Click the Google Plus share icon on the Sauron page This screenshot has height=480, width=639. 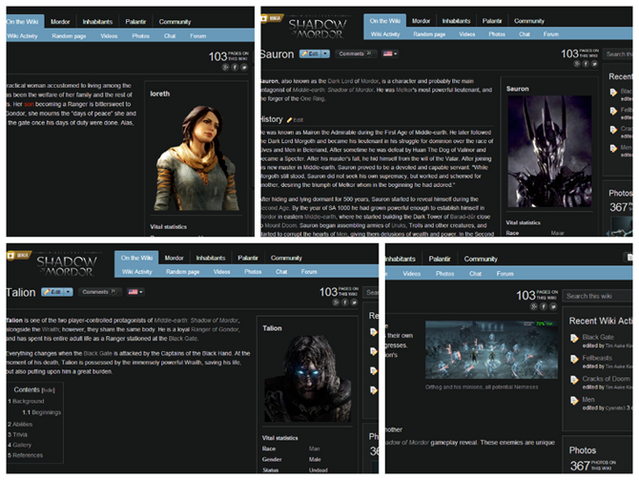pos(577,64)
